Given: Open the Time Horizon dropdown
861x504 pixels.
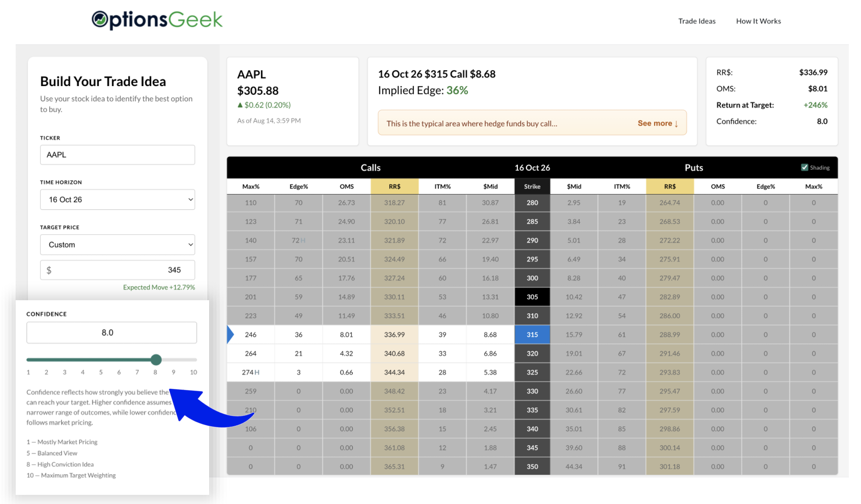Looking at the screenshot, I should tap(117, 199).
